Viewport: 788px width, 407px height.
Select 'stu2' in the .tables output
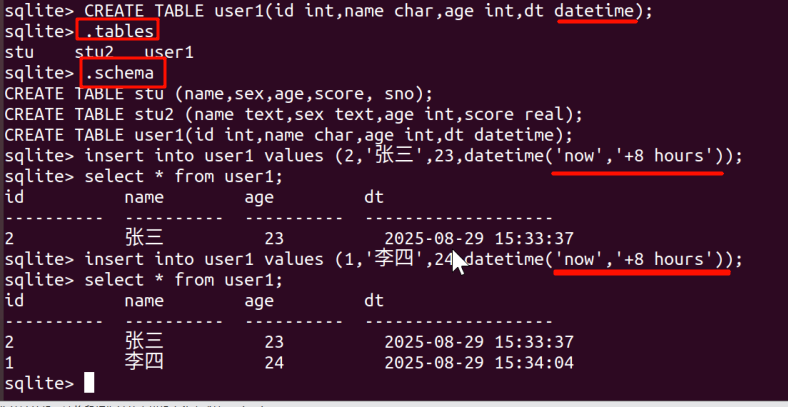click(x=94, y=52)
